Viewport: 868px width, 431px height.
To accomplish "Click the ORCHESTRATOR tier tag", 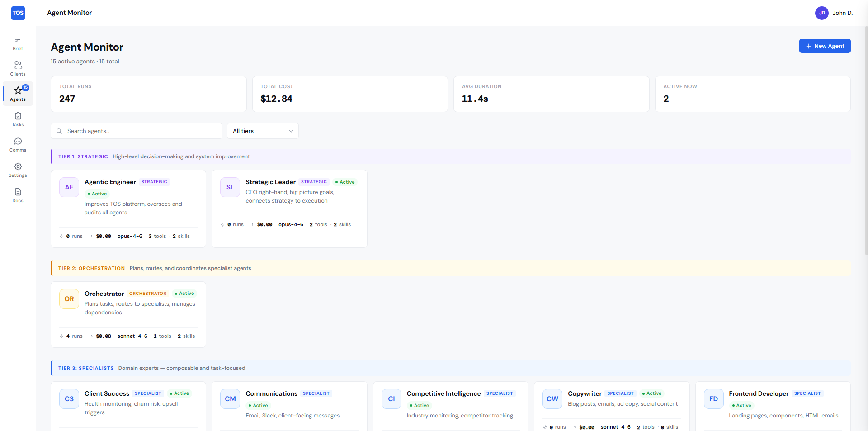I will coord(148,294).
